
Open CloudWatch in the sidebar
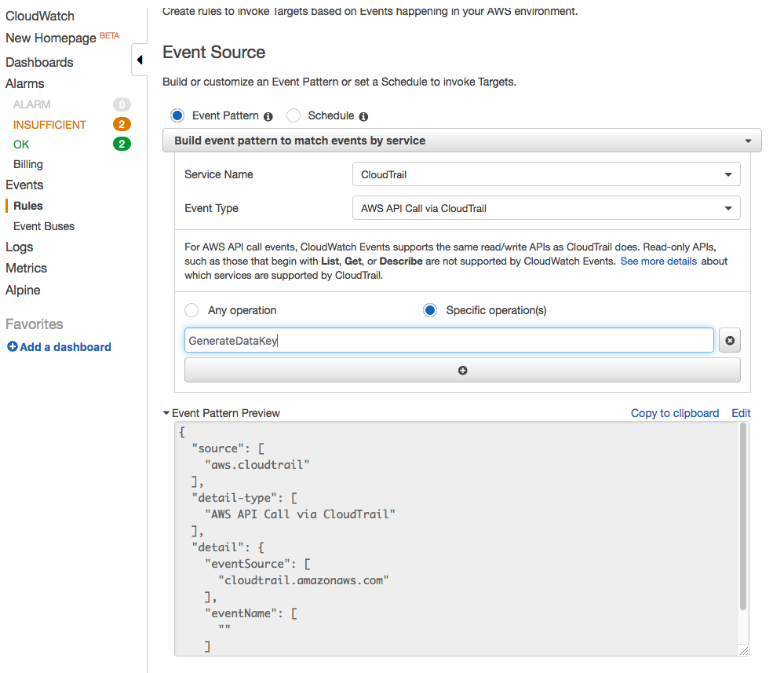[x=40, y=16]
